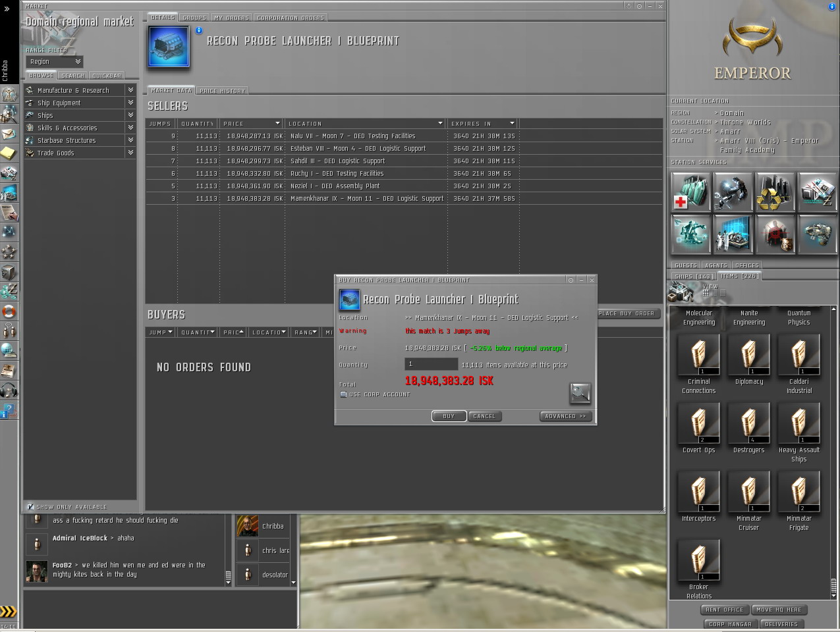Open the Corp Hangar button
This screenshot has width=840, height=632.
(x=730, y=624)
